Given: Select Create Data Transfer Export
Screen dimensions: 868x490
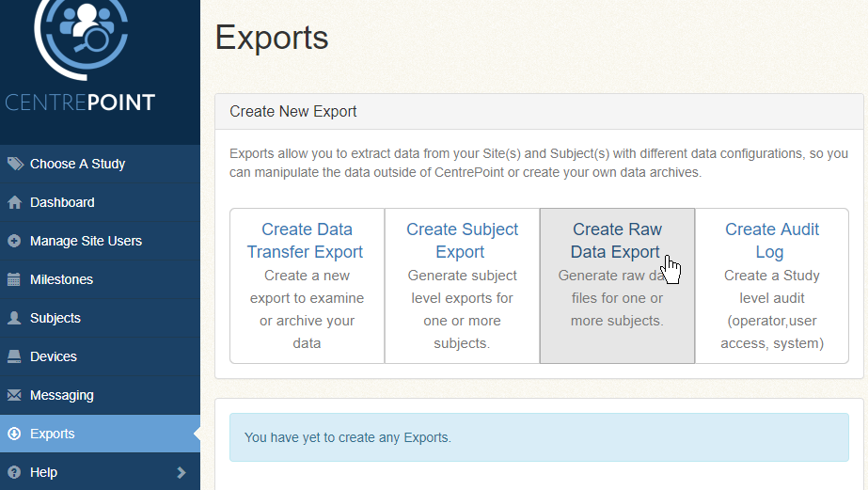Looking at the screenshot, I should coord(307,241).
